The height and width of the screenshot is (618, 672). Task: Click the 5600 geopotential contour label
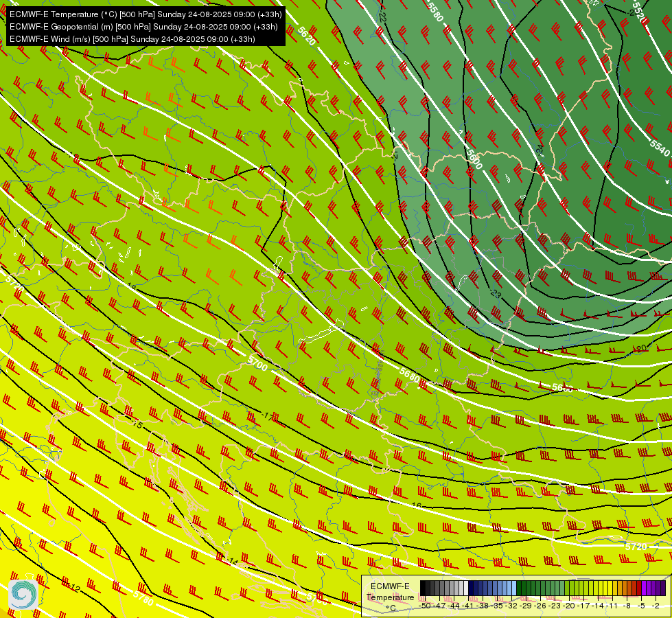474,159
